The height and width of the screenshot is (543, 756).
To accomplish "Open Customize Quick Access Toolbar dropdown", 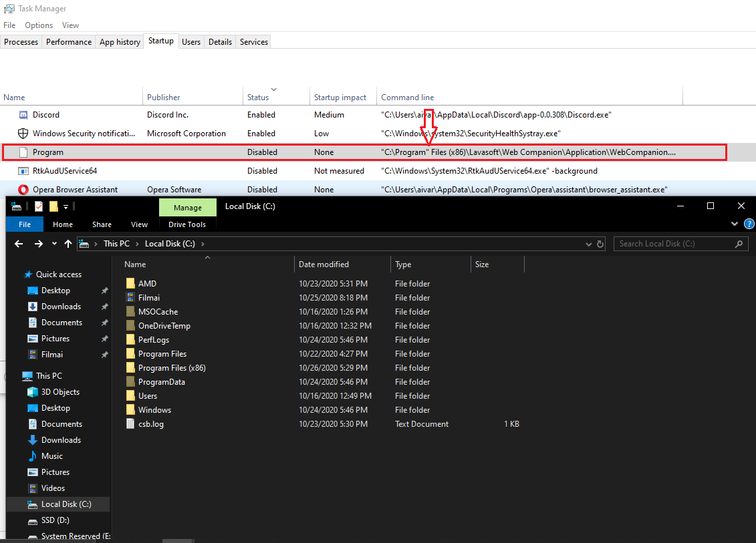I will pyautogui.click(x=66, y=206).
